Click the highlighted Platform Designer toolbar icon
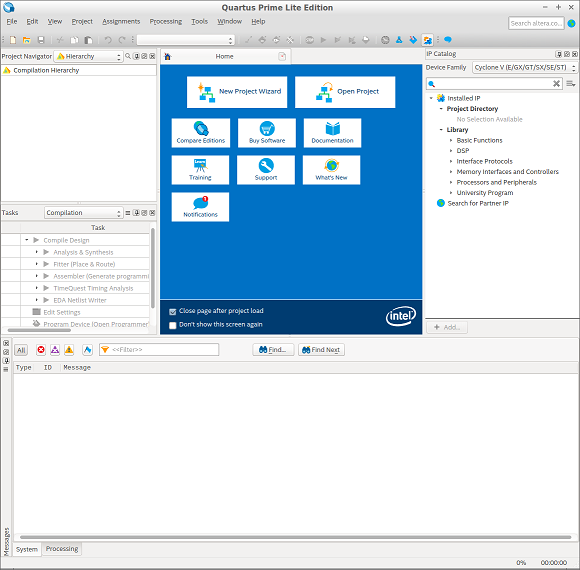Viewport: 580px width, 570px height. [428, 40]
